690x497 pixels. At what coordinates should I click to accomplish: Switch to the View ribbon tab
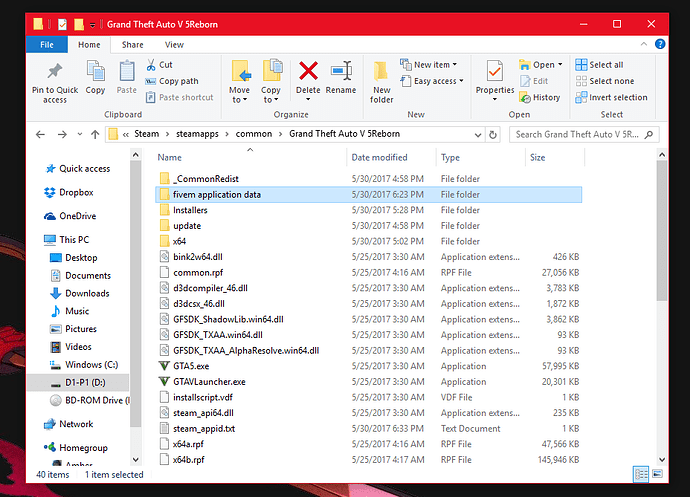174,45
